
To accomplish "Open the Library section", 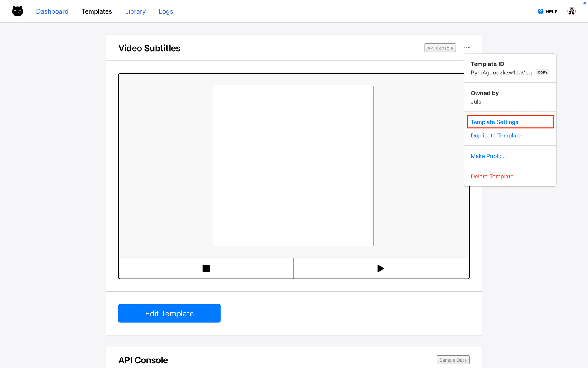I will coord(135,11).
